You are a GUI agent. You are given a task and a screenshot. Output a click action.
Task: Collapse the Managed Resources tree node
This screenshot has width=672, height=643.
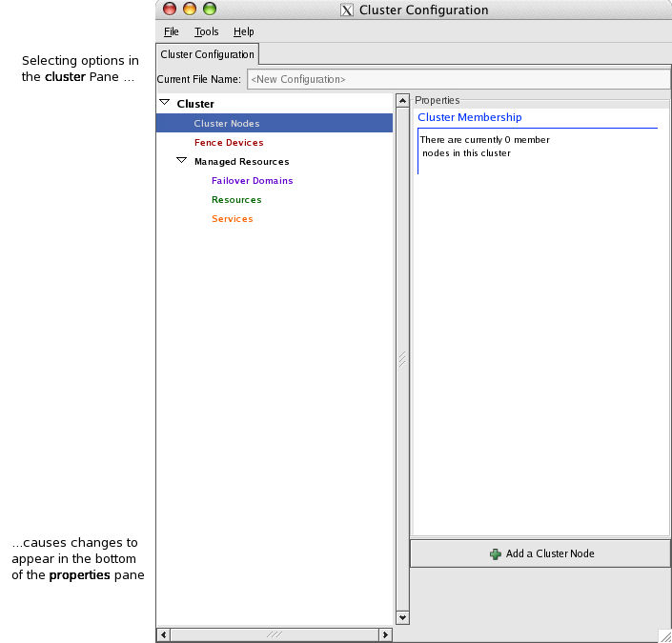point(182,161)
